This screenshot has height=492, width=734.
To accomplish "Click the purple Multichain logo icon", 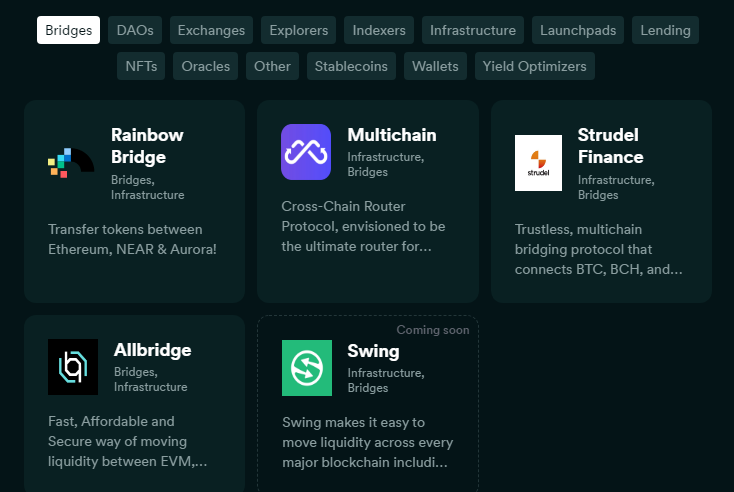I will [306, 152].
